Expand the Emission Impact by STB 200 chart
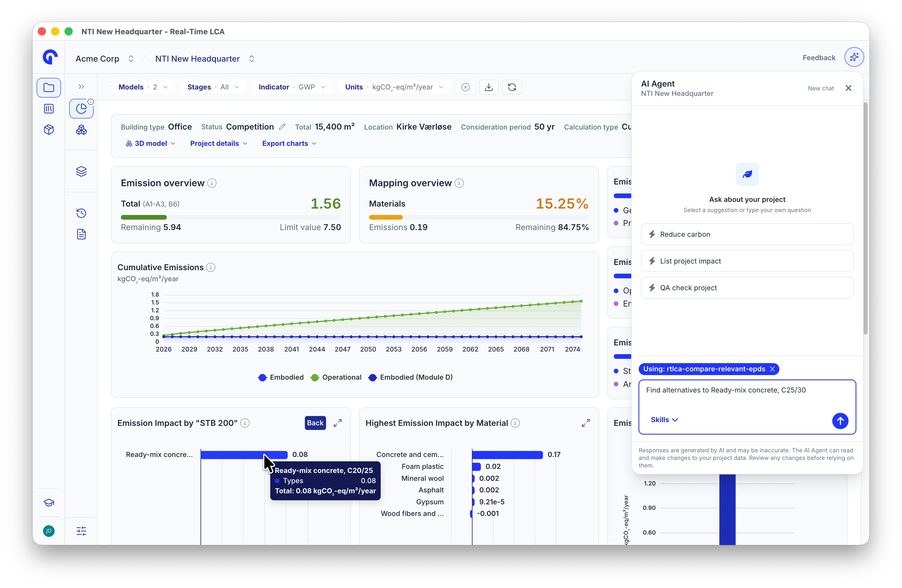902x588 pixels. pos(337,423)
